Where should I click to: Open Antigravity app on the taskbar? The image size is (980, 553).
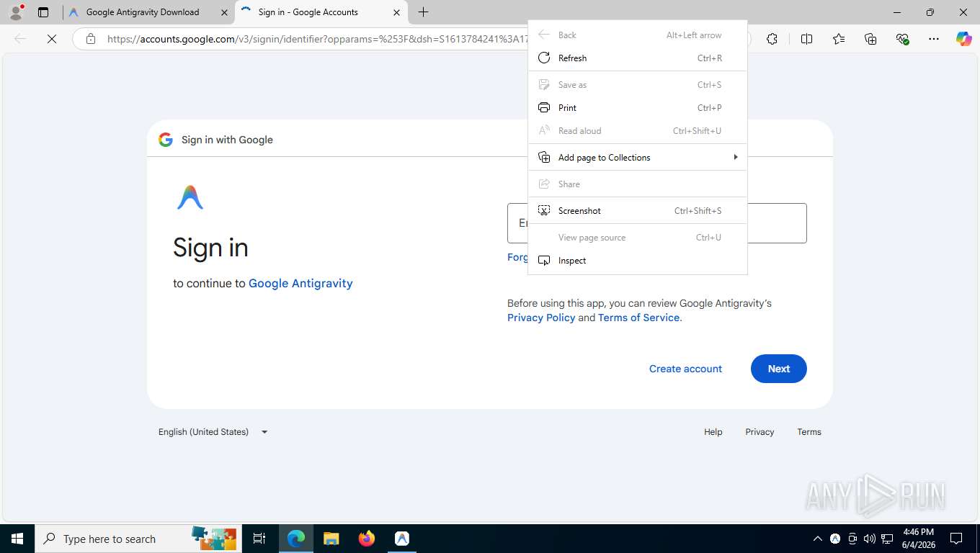[x=402, y=539]
